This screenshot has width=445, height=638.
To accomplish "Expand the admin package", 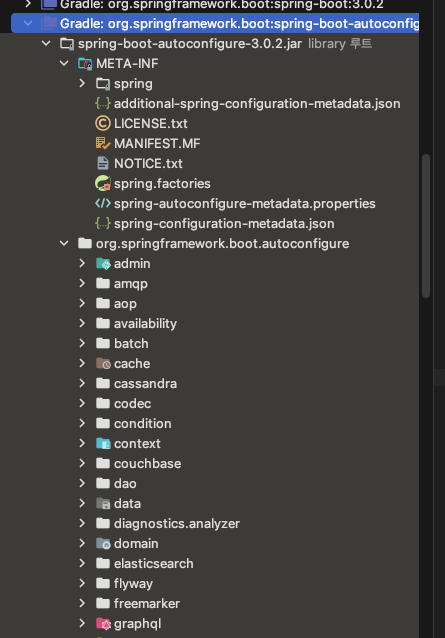I will 82,263.
